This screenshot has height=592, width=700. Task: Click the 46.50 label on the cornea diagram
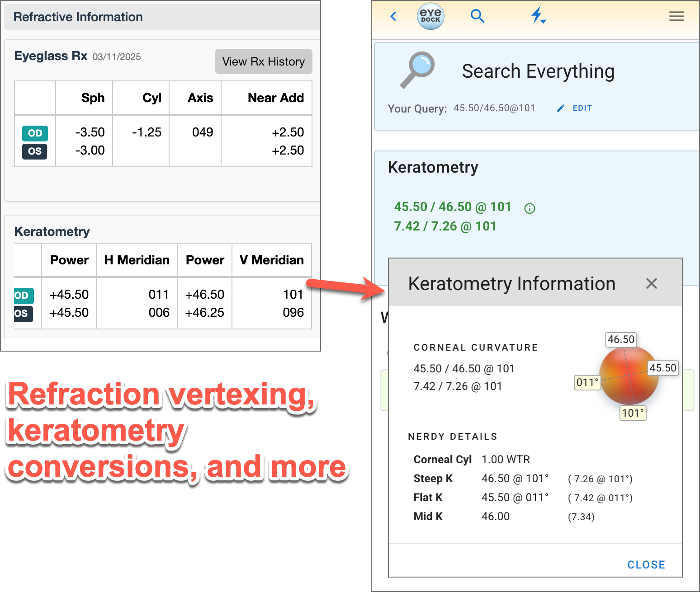[621, 339]
